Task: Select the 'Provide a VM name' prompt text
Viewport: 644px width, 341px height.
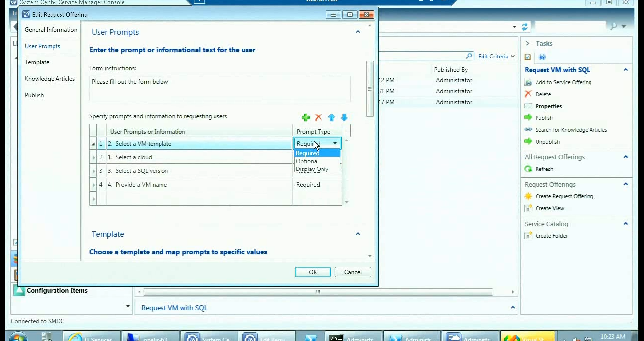Action: point(141,185)
